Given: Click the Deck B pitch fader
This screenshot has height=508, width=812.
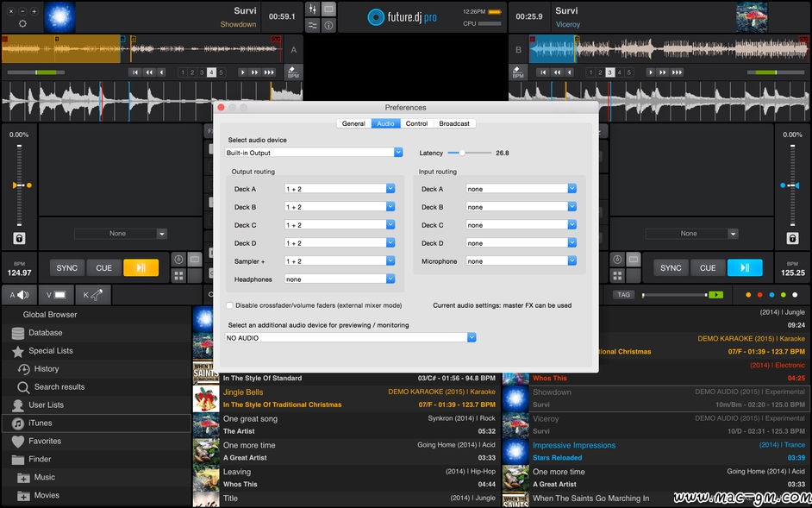Looking at the screenshot, I should pyautogui.click(x=792, y=185).
